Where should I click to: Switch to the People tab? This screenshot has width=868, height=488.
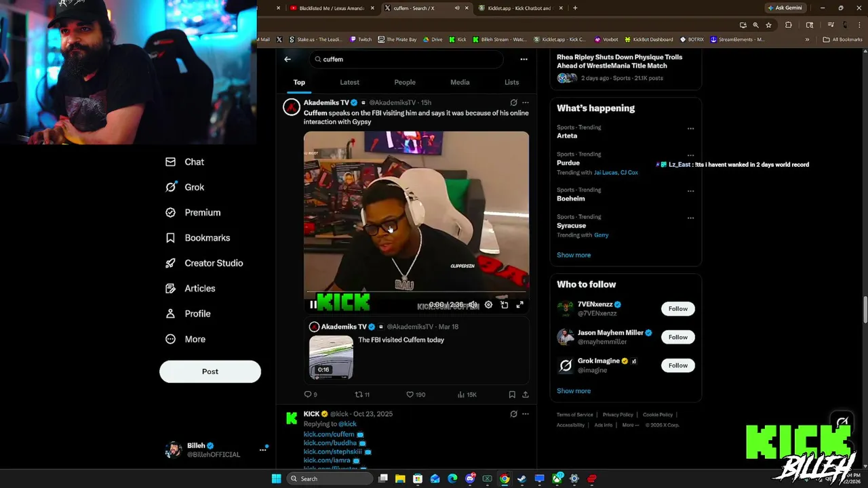pos(405,82)
